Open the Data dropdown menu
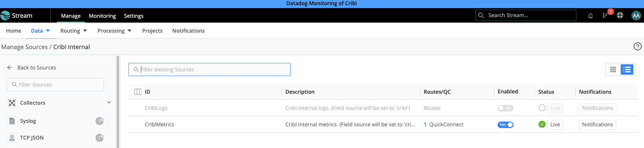 tap(40, 31)
